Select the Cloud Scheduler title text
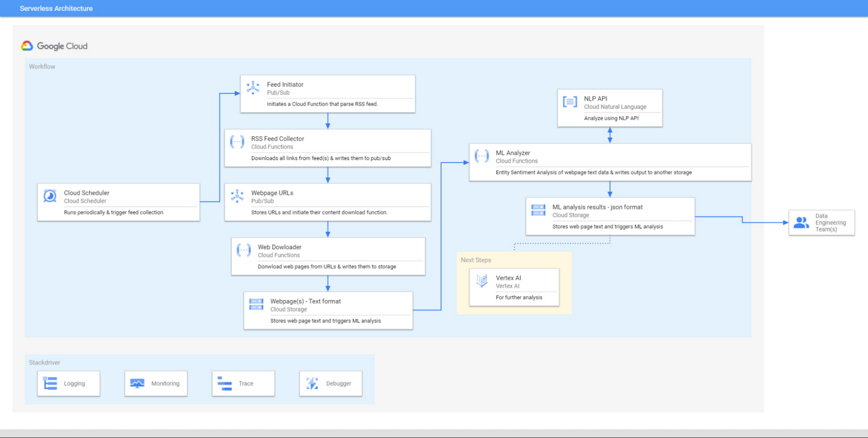 86,193
